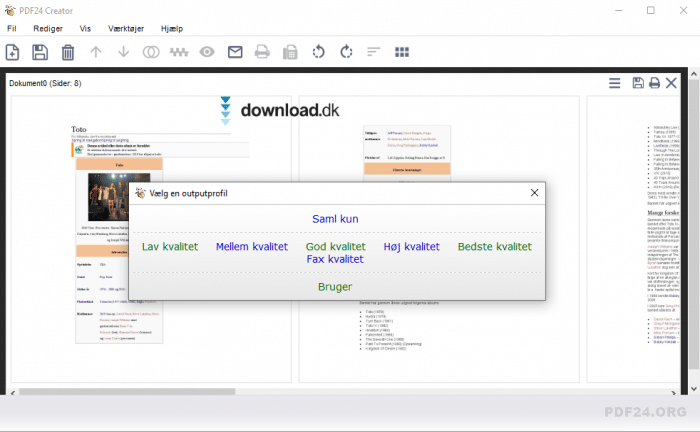The image size is (700, 432).
Task: Click the horizontal scrollbar thumb
Action: 127,391
